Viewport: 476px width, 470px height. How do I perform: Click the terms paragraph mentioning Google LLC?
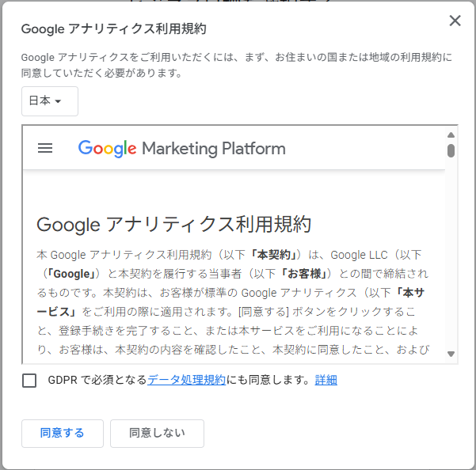coord(233,302)
